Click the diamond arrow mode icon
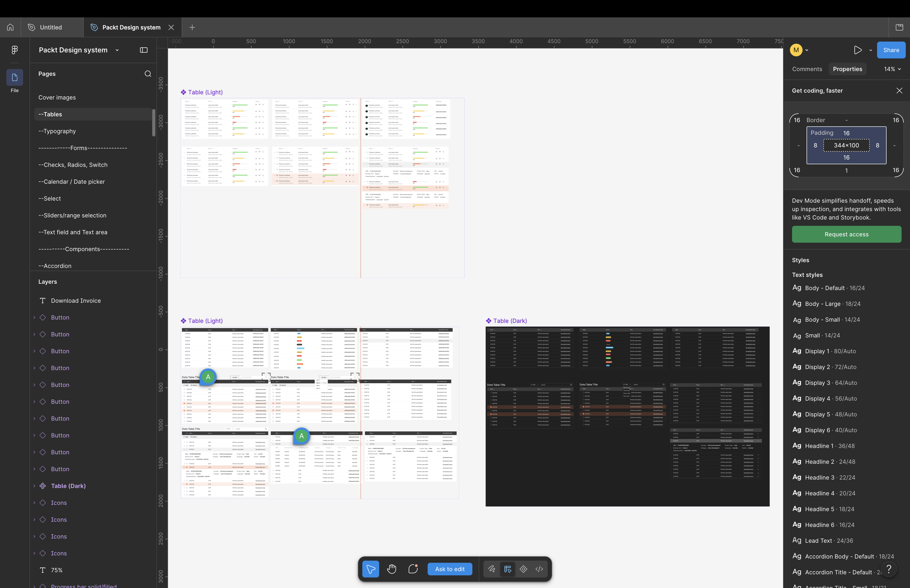Screen dimensions: 910x588 (523, 569)
